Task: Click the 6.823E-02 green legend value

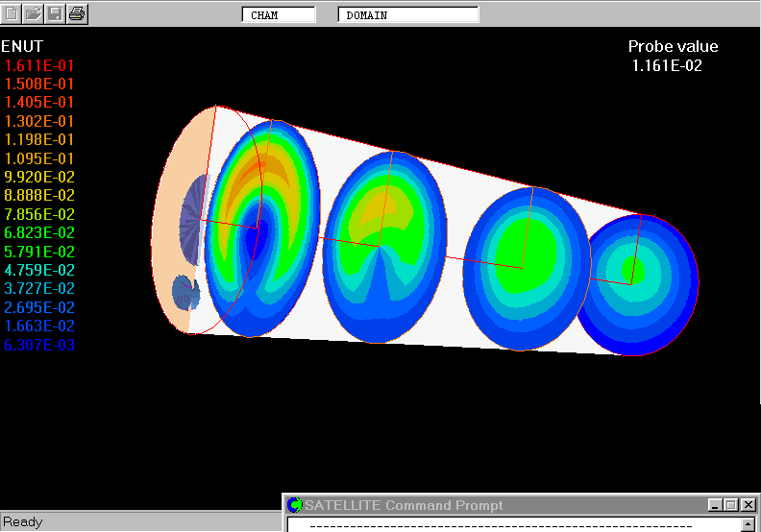Action: (x=39, y=232)
